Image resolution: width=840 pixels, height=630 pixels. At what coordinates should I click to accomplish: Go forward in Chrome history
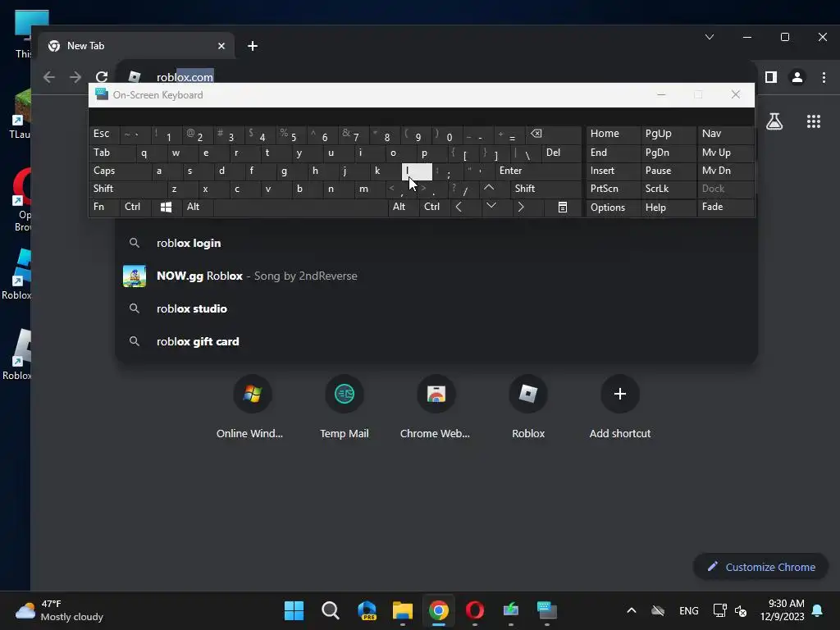75,77
